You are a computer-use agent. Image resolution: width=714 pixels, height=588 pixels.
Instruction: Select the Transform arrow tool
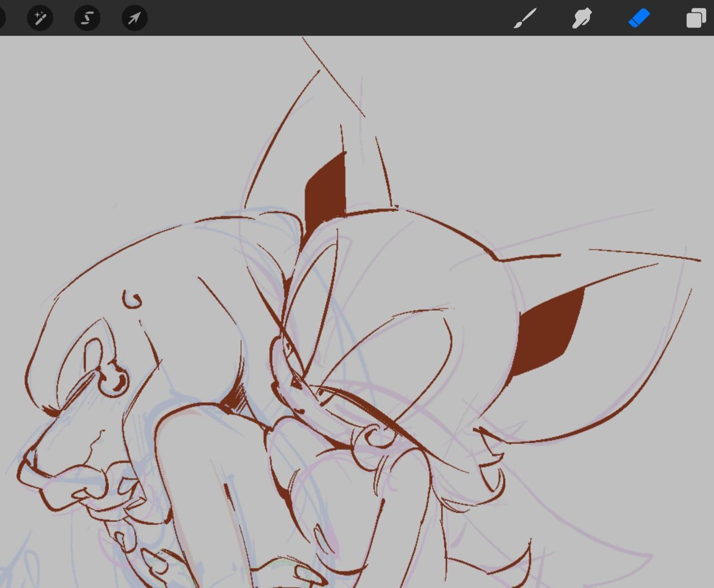[134, 18]
